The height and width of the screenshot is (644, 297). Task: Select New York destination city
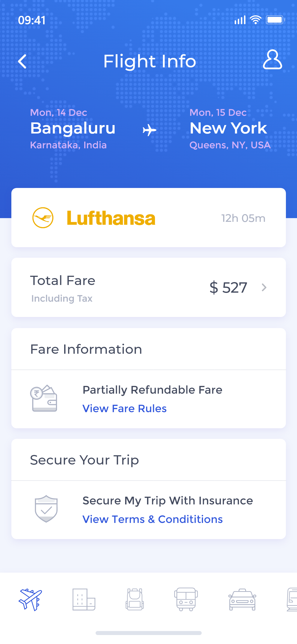coord(228,128)
